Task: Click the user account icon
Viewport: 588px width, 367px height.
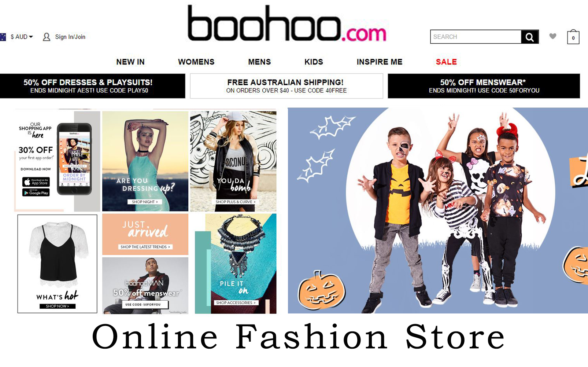Action: tap(47, 37)
